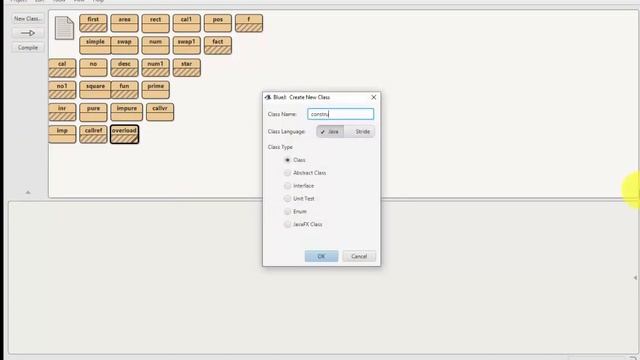
Task: Select the 'area' class box
Action: [x=124, y=23]
